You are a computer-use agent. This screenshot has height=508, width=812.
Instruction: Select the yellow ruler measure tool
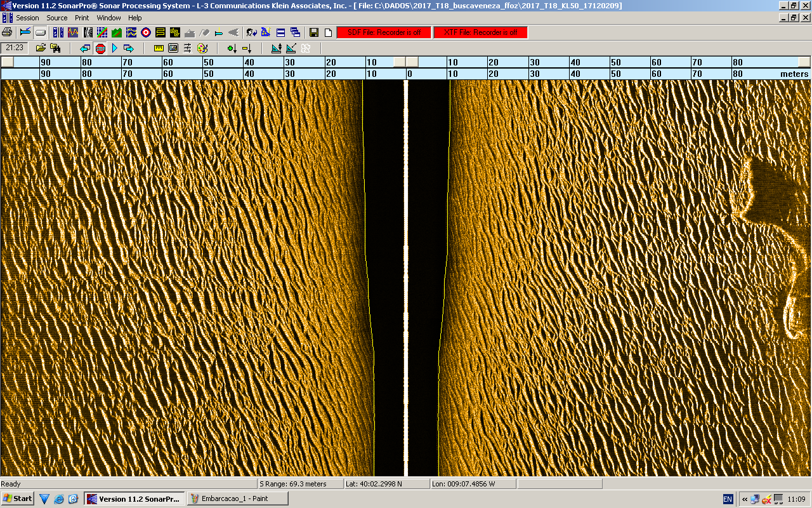click(x=159, y=48)
